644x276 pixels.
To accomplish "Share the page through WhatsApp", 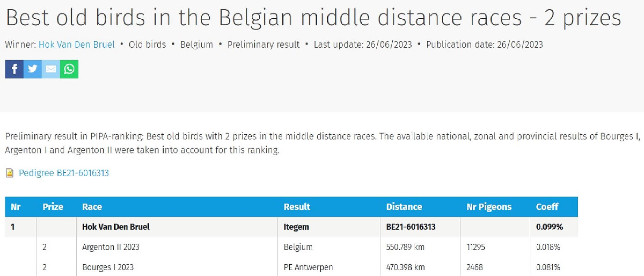I will coord(69,69).
